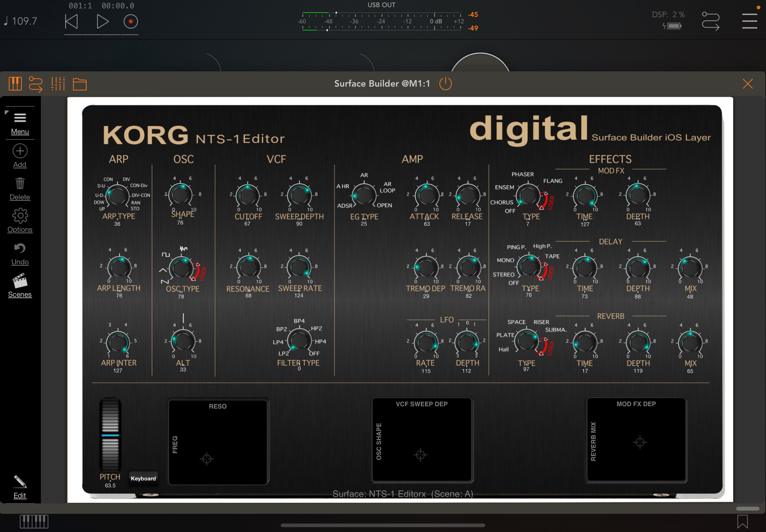Toggle the record arm button in the transport
This screenshot has width=766, height=532.
[x=131, y=21]
